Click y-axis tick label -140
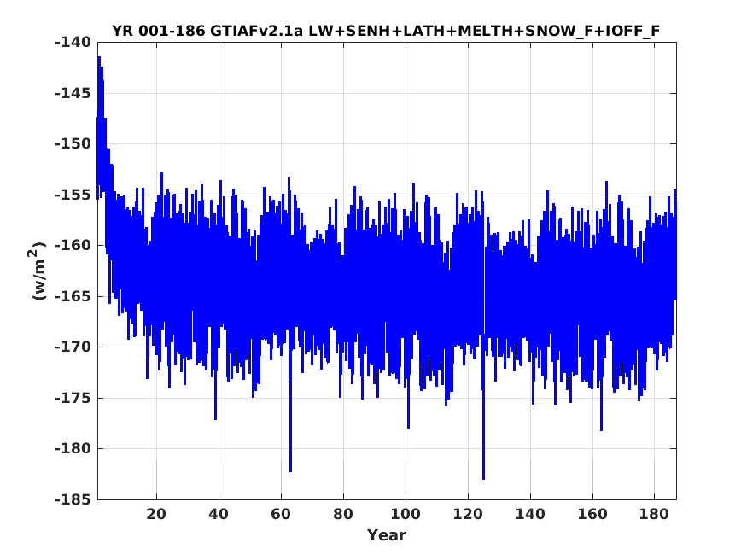747x560 pixels. [x=73, y=42]
